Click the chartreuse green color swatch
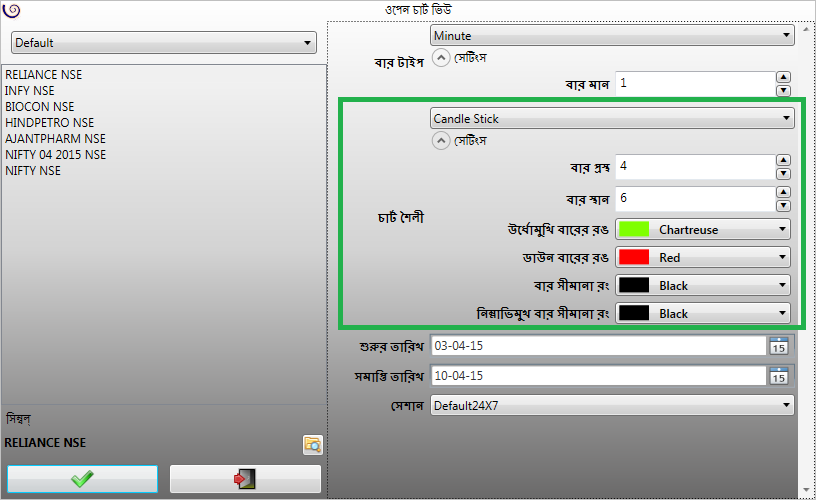This screenshot has height=500, width=816. pos(634,229)
